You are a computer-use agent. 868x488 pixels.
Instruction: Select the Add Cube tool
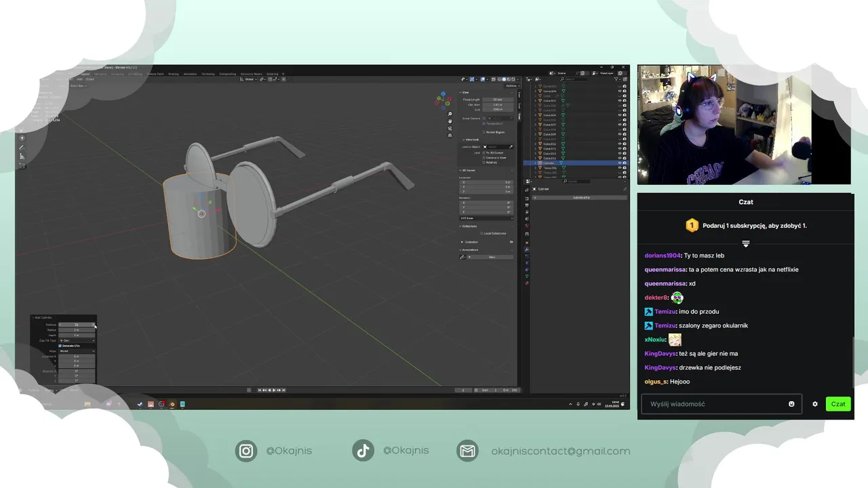click(x=22, y=165)
